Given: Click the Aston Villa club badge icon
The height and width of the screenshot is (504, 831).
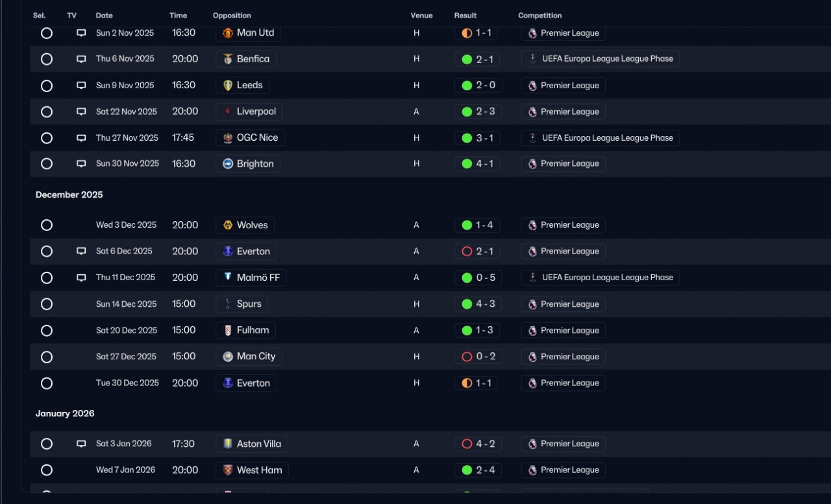Looking at the screenshot, I should 228,444.
